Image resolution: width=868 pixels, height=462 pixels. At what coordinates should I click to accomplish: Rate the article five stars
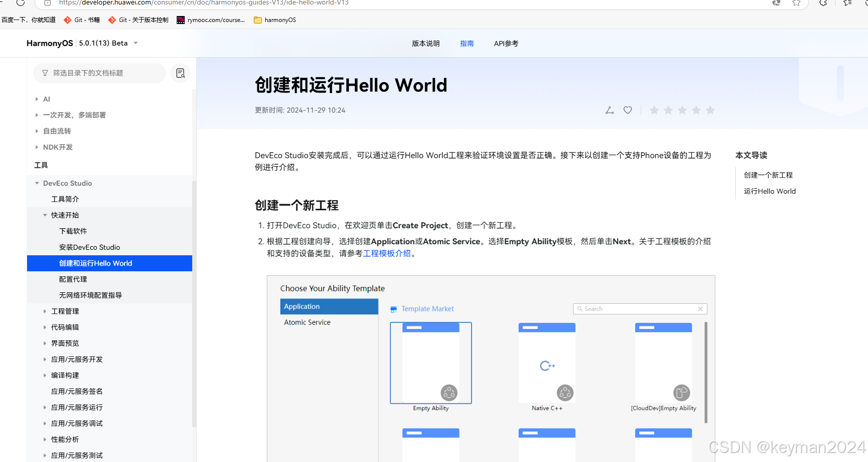point(710,110)
